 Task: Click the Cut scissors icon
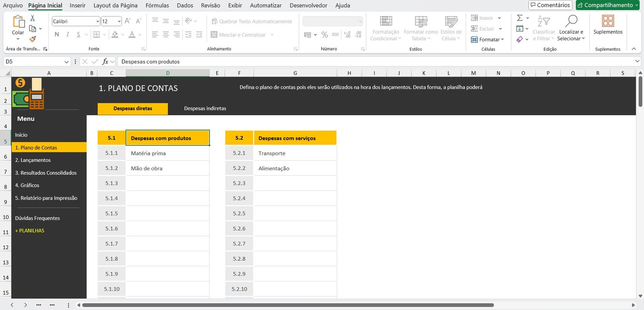coord(33,18)
